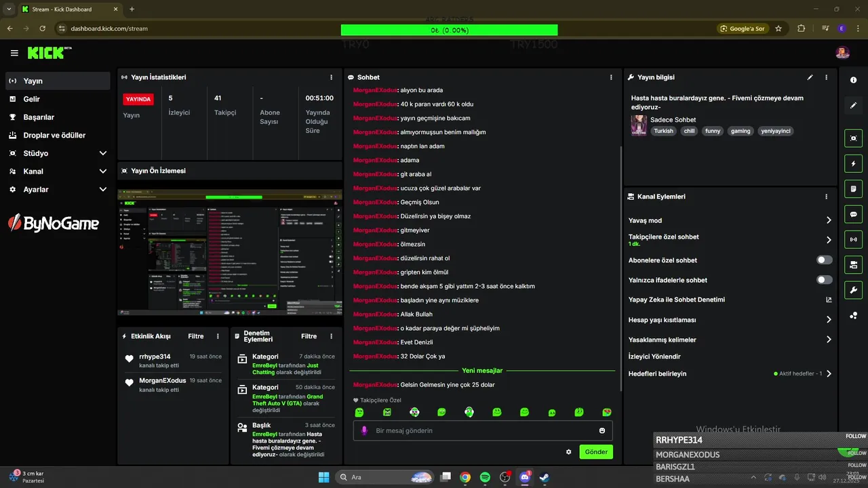
Task: Click the rrhype314 follower entry in Etkinlik Akışı
Action: [x=174, y=360]
